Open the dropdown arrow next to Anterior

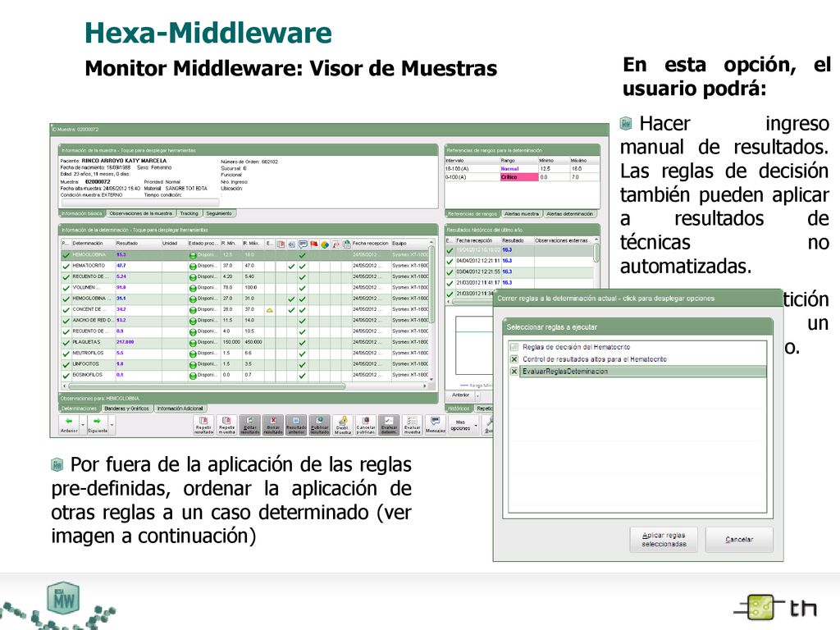tap(83, 425)
